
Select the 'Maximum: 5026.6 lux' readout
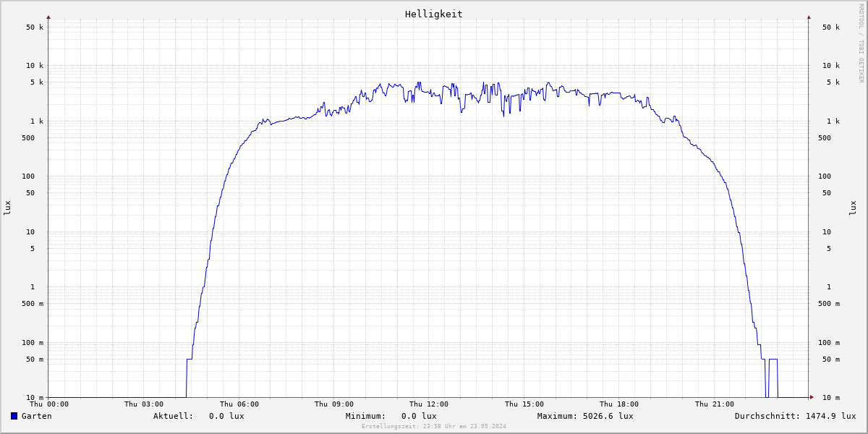(585, 416)
